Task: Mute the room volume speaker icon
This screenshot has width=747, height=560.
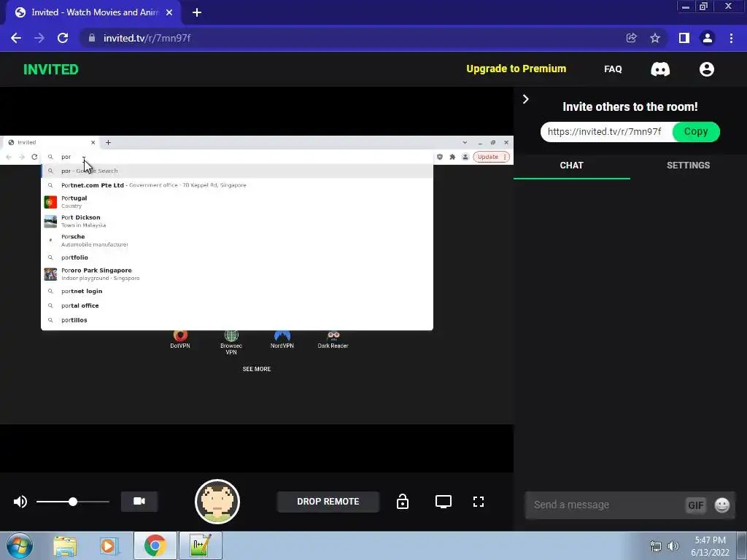Action: pyautogui.click(x=20, y=502)
